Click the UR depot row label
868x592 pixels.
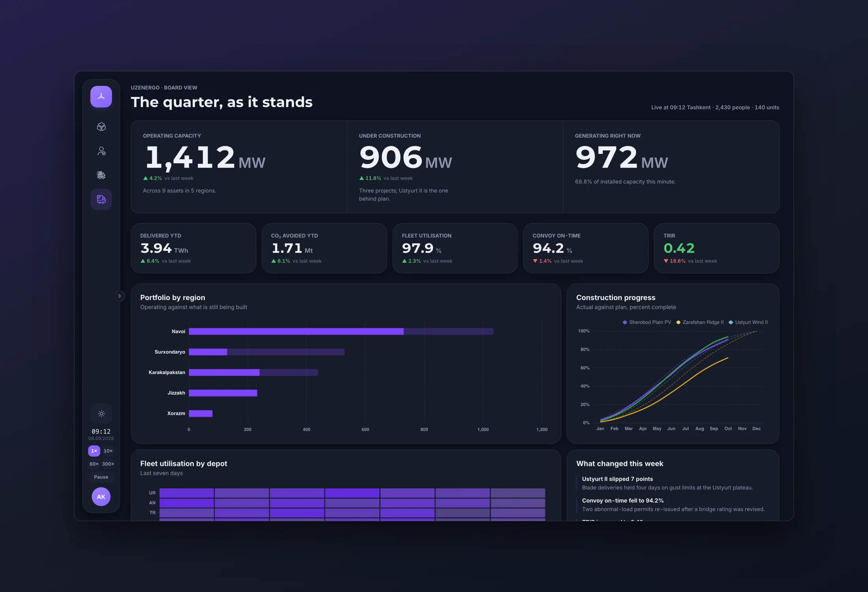coord(152,493)
